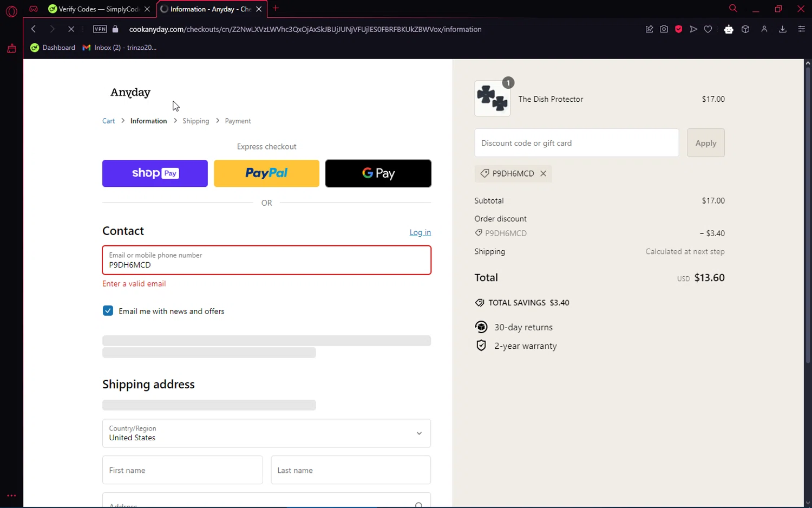
Task: Click the Last name field
Action: click(351, 470)
